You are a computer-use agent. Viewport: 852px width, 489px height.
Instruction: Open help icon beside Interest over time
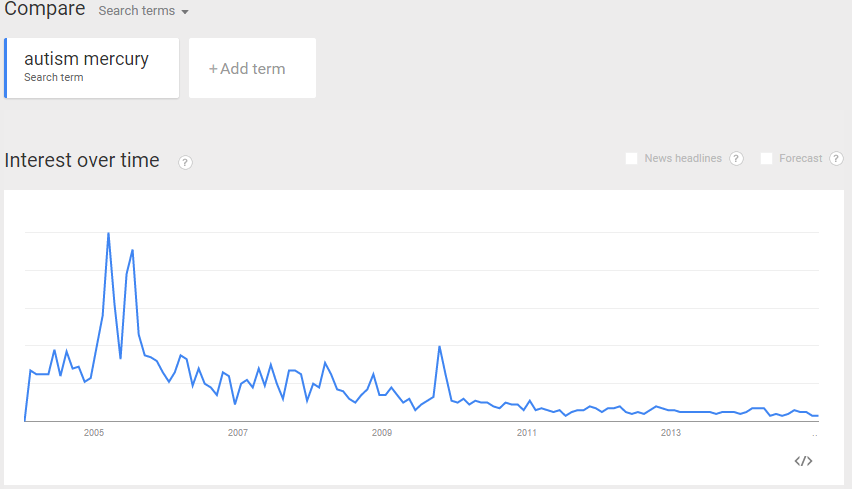click(185, 162)
